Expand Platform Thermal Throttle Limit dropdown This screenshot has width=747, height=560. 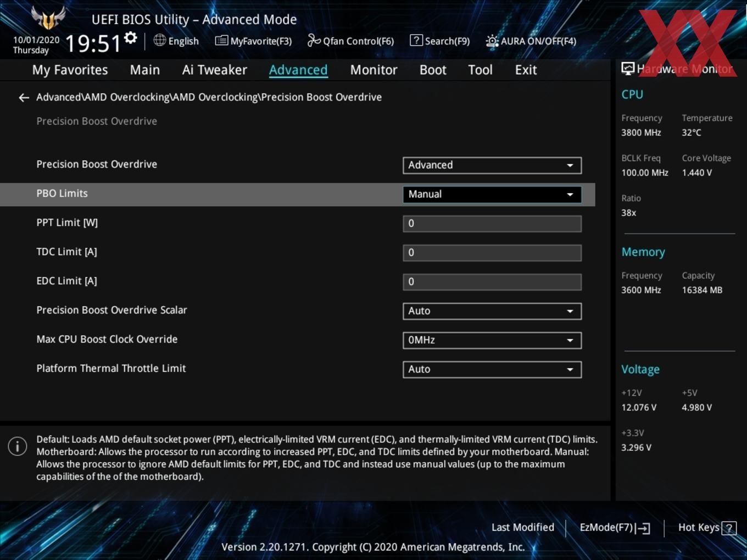492,369
